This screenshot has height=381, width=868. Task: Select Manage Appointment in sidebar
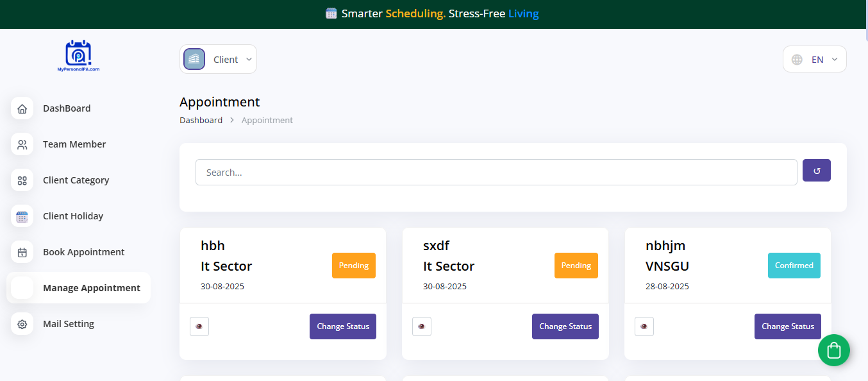tap(91, 288)
